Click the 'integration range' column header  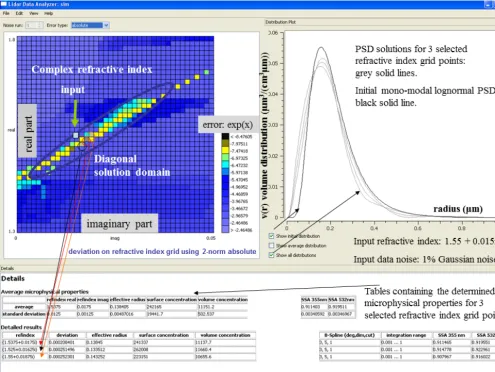click(x=407, y=335)
